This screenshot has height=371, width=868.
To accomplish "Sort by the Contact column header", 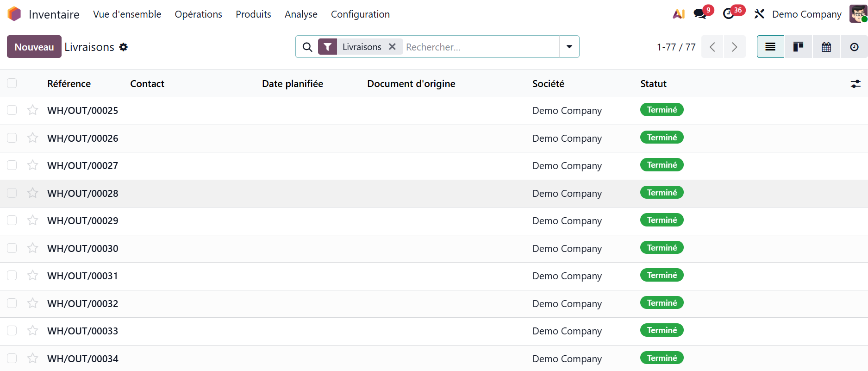I will point(147,84).
